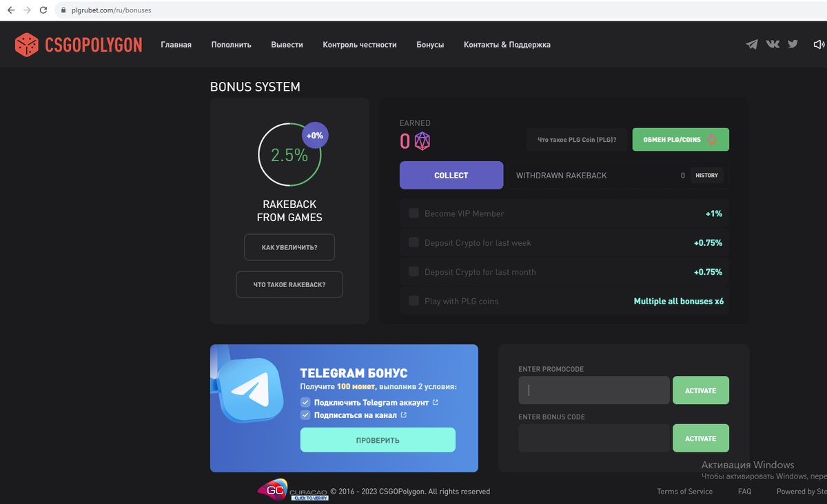
Task: Check the Become VIP Member checkbox
Action: click(413, 213)
